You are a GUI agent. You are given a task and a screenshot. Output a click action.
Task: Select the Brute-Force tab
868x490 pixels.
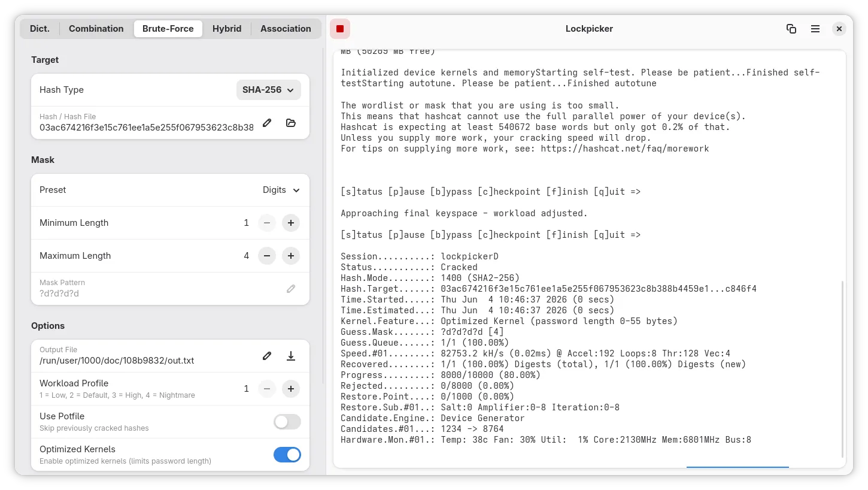click(x=168, y=29)
